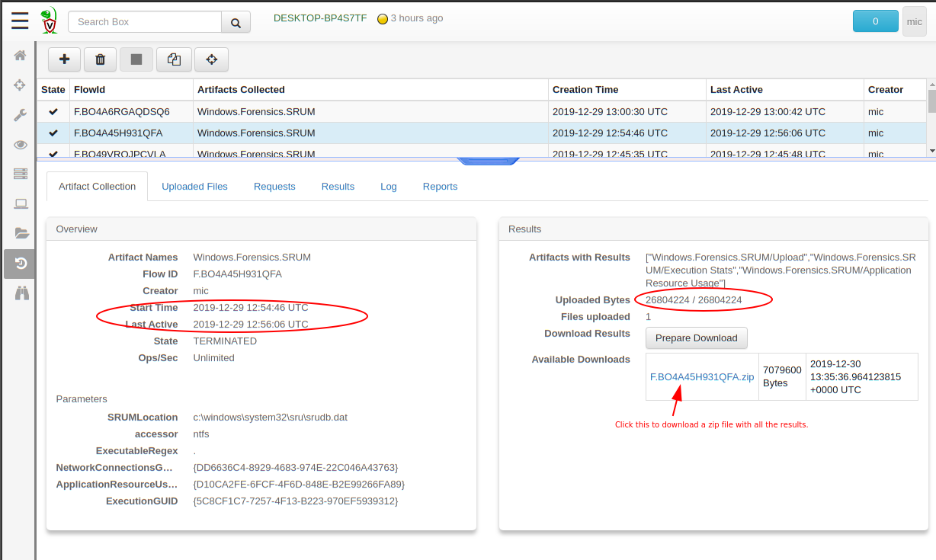Click the plus new collection button

[x=64, y=59]
